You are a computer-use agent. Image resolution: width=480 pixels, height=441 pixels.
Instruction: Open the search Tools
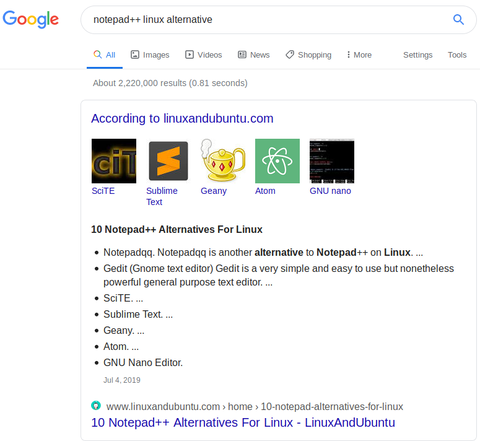pos(457,55)
